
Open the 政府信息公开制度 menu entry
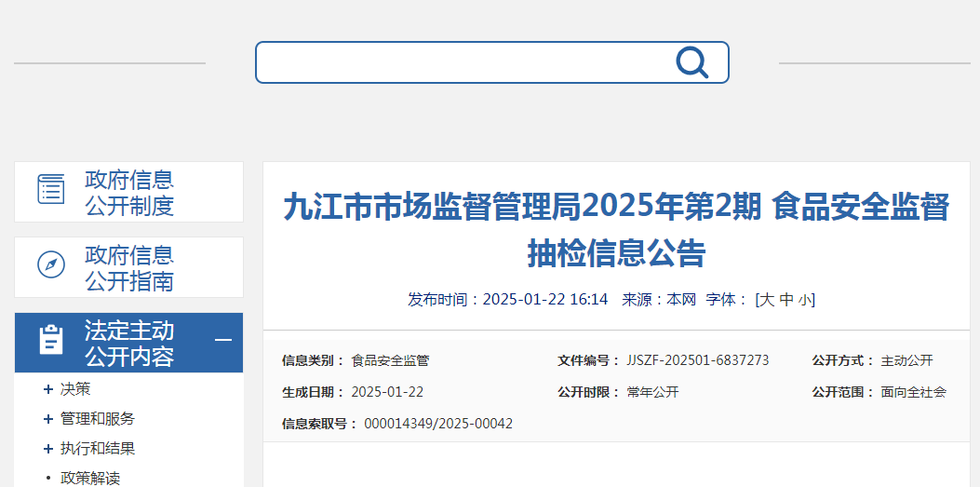tap(128, 192)
